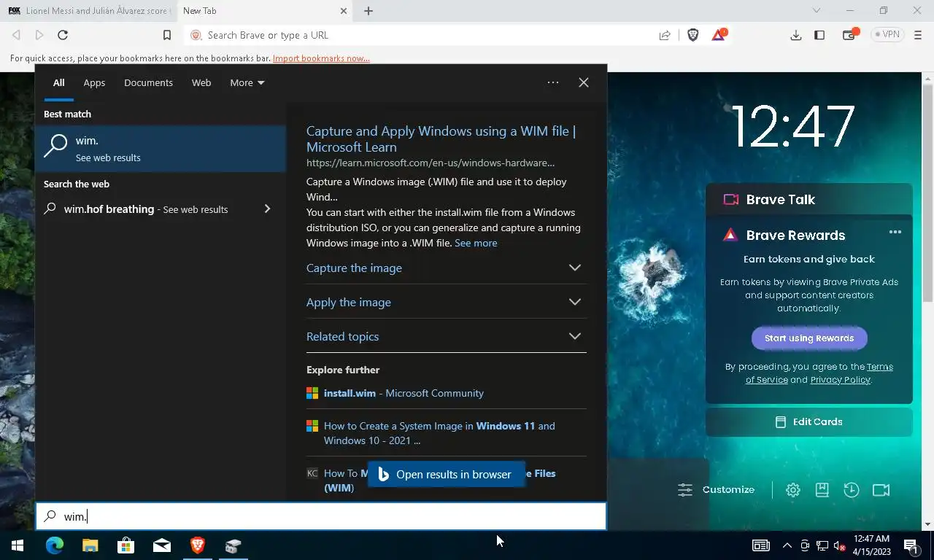Click the share icon in address bar
934x560 pixels.
pyautogui.click(x=665, y=35)
